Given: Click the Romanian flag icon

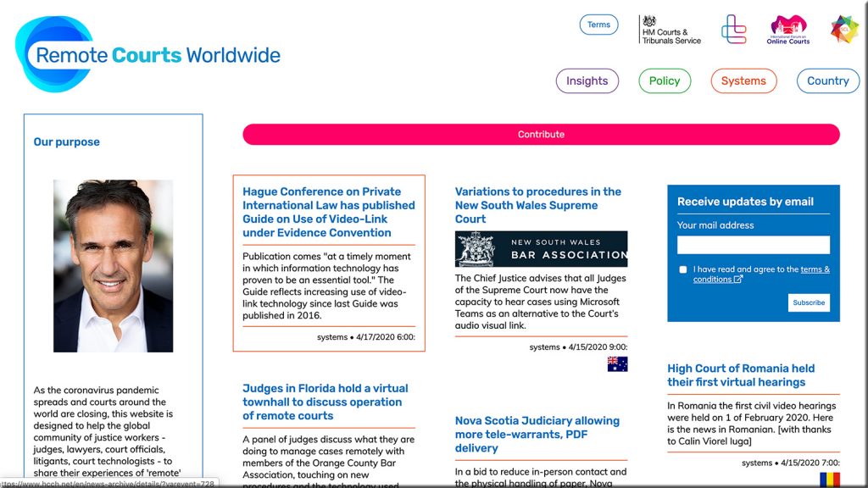Looking at the screenshot, I should pos(830,480).
